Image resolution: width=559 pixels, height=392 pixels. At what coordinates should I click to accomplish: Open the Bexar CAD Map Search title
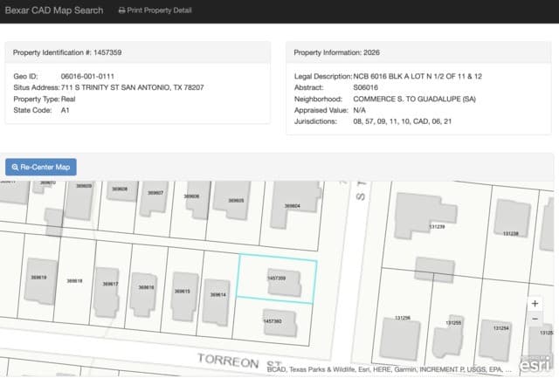[54, 10]
